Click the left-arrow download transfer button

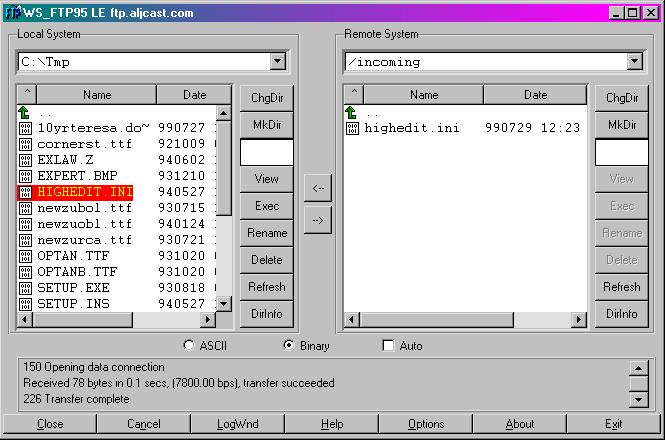[318, 188]
